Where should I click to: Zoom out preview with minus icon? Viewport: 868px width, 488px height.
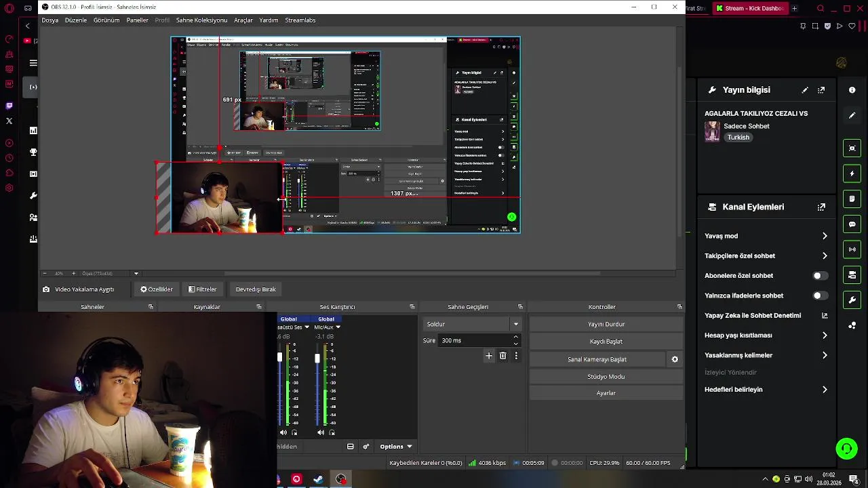point(45,274)
